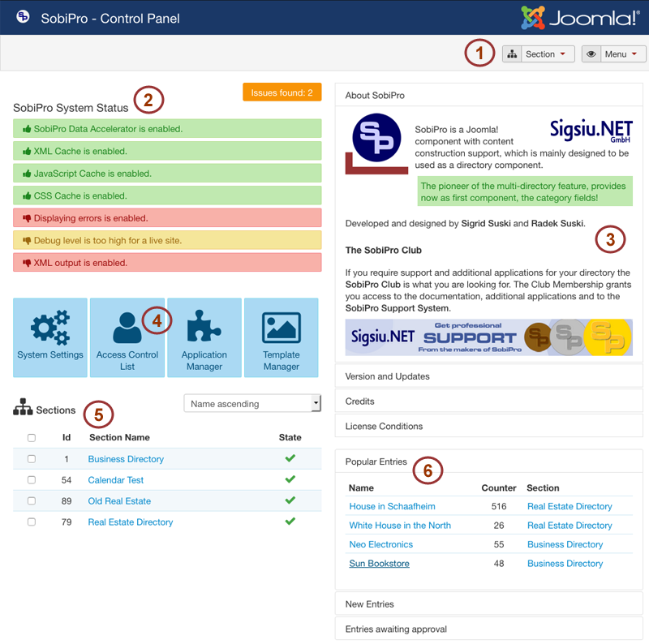
Task: Click the Counter column header
Action: click(498, 488)
